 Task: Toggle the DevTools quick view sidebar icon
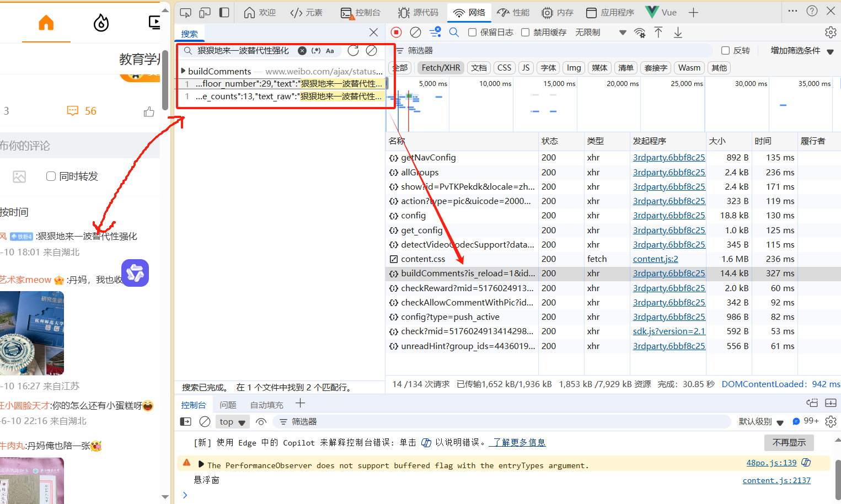(224, 12)
